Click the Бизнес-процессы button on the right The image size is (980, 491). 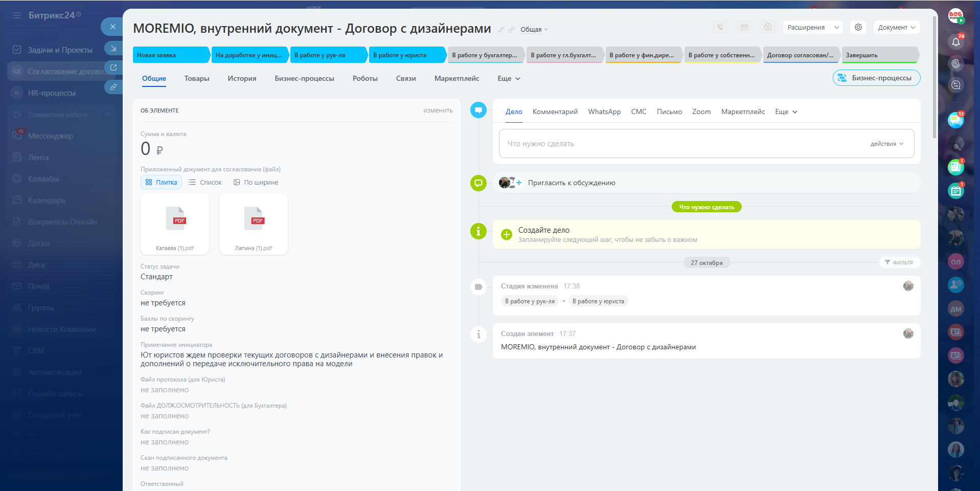pyautogui.click(x=876, y=78)
